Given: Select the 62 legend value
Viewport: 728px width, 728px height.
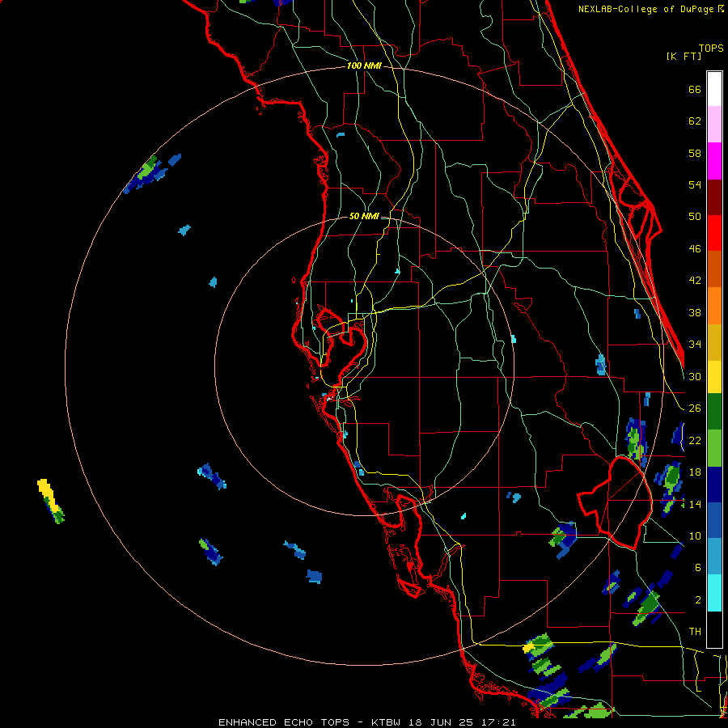Looking at the screenshot, I should (x=695, y=121).
